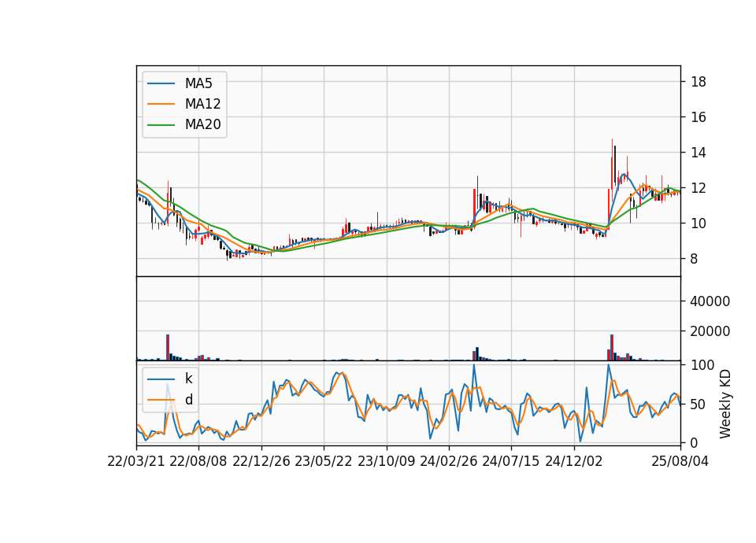The image size is (756, 543).
Task: Click the 24/12/02 date label
Action: click(x=574, y=461)
